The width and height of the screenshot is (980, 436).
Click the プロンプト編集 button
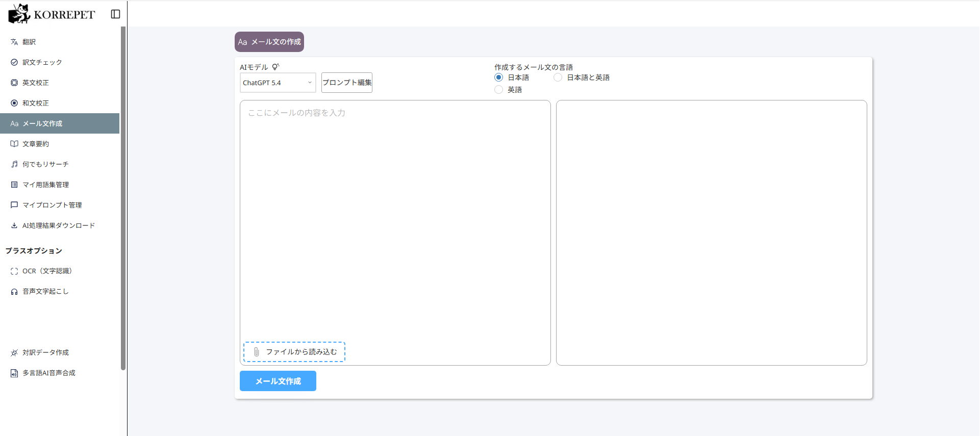click(347, 83)
